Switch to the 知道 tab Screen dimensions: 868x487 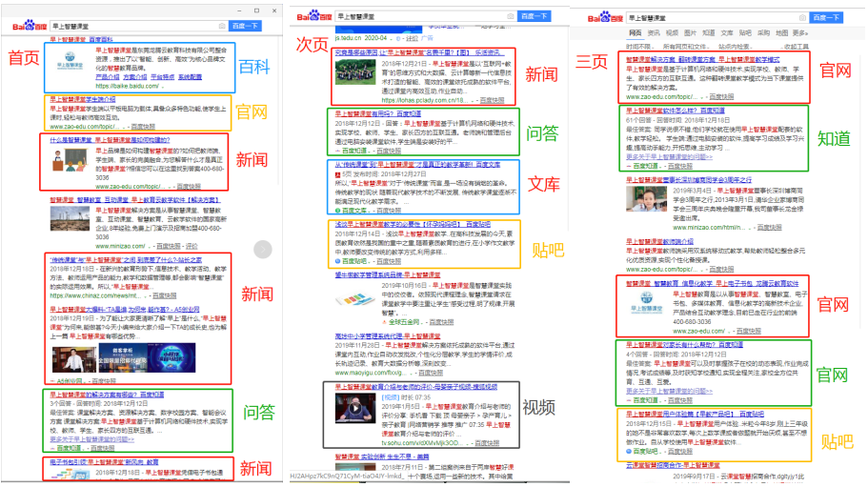click(x=709, y=32)
